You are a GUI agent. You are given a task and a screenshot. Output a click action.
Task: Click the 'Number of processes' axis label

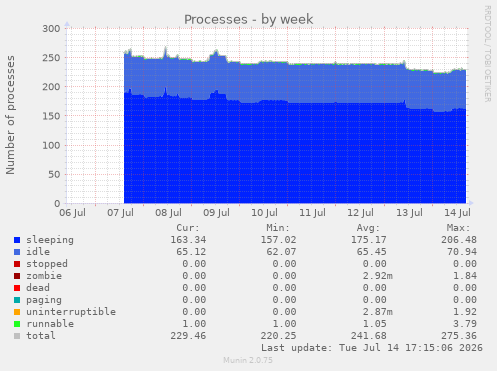tap(10, 115)
